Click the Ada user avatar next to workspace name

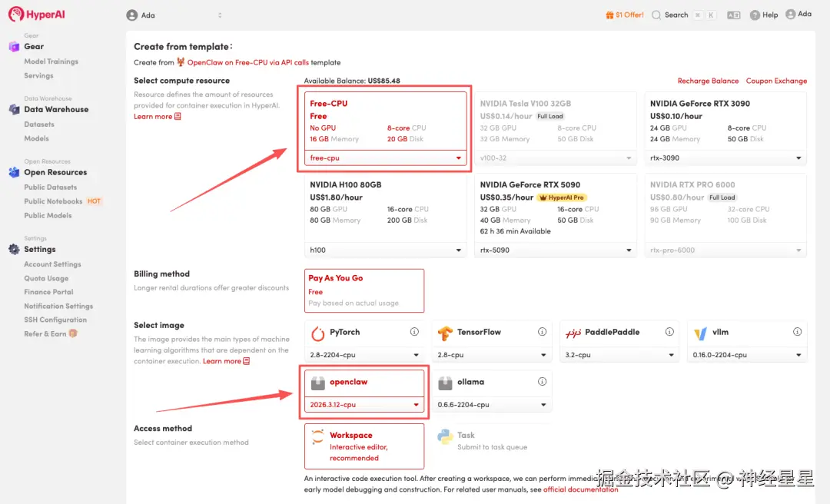tap(132, 15)
